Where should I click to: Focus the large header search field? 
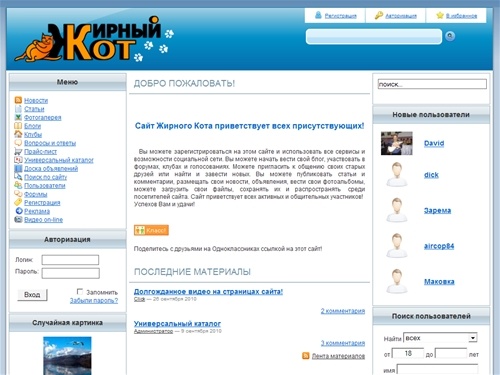pyautogui.click(x=374, y=36)
